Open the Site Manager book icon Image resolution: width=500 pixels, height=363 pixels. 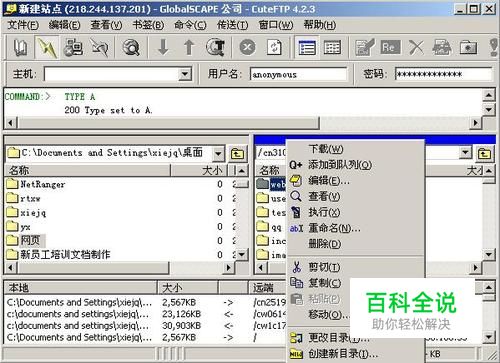pyautogui.click(x=20, y=48)
